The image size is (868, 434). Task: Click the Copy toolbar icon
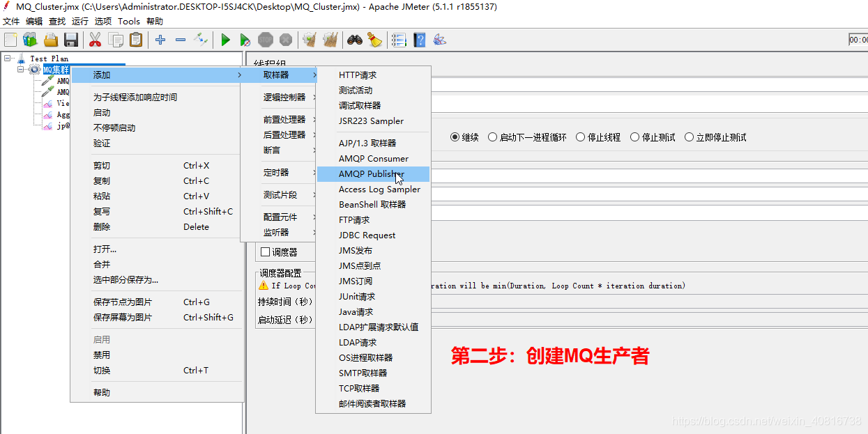[x=116, y=40]
